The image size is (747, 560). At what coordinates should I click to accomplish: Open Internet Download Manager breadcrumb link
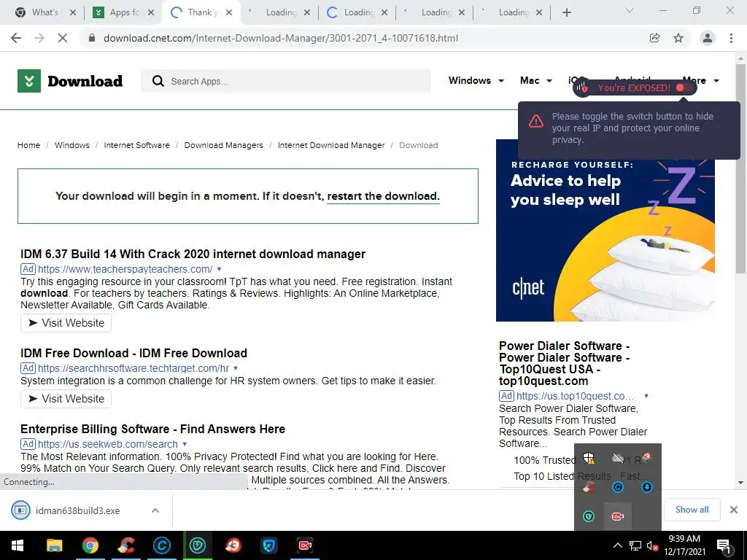click(331, 145)
